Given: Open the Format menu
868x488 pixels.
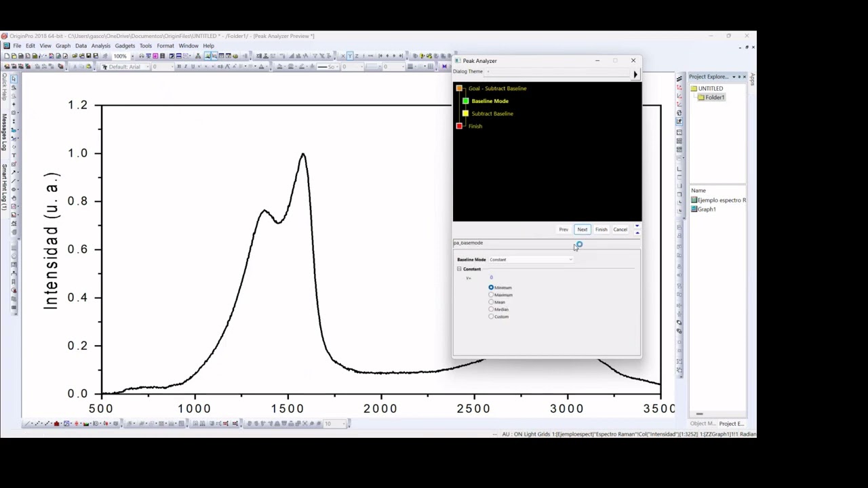Looking at the screenshot, I should pos(165,46).
